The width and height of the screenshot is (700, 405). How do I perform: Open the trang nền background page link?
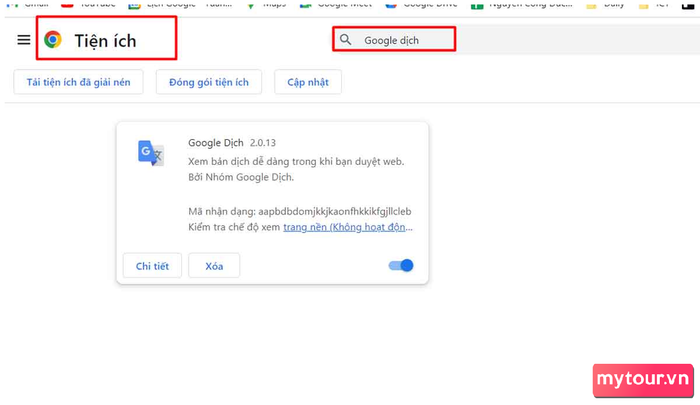[x=348, y=227]
